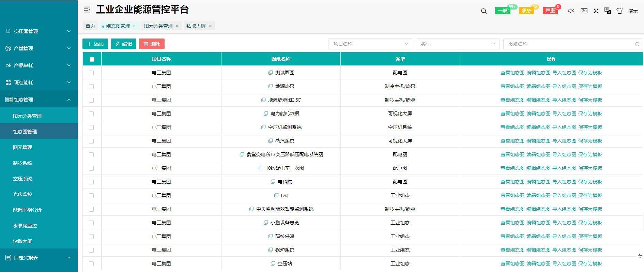The image size is (644, 272).
Task: Expand the 自定义报表 sidebar menu
Action: coord(39,258)
